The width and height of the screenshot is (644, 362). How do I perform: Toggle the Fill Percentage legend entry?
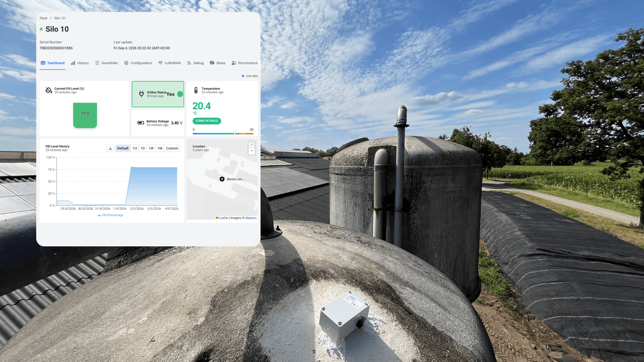(x=110, y=215)
